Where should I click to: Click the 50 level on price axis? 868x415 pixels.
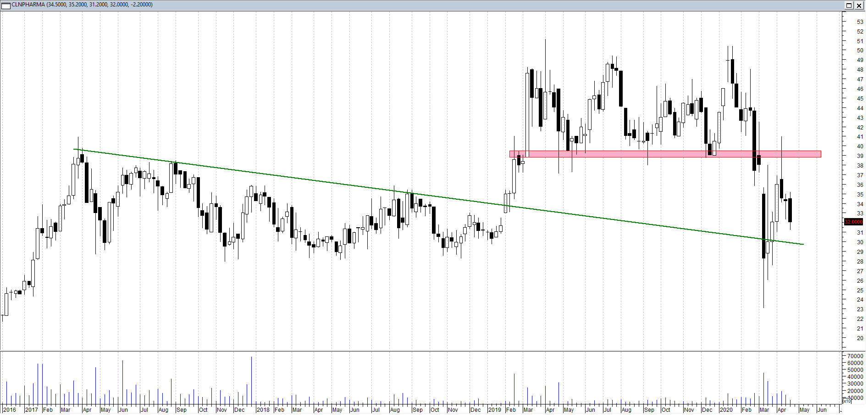(x=860, y=50)
